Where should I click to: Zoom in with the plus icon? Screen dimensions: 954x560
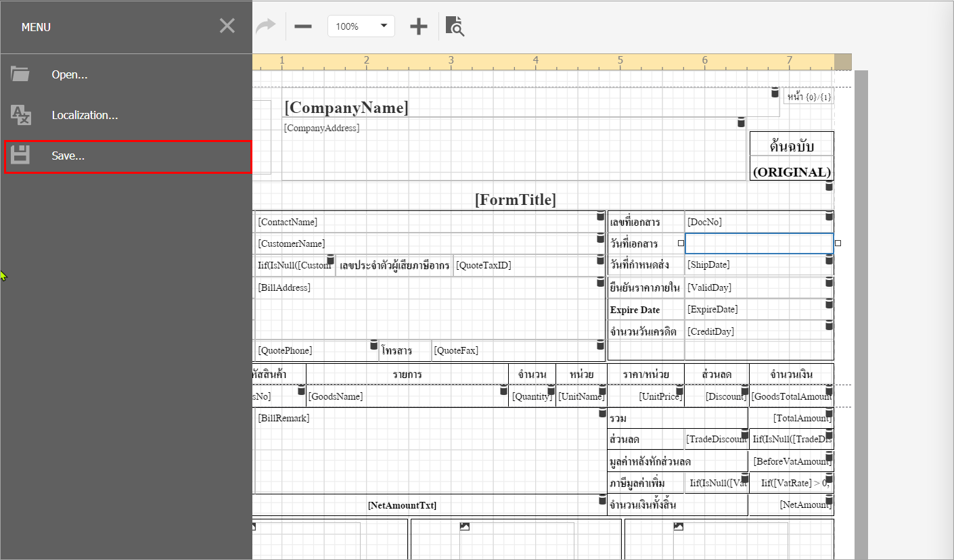[419, 26]
